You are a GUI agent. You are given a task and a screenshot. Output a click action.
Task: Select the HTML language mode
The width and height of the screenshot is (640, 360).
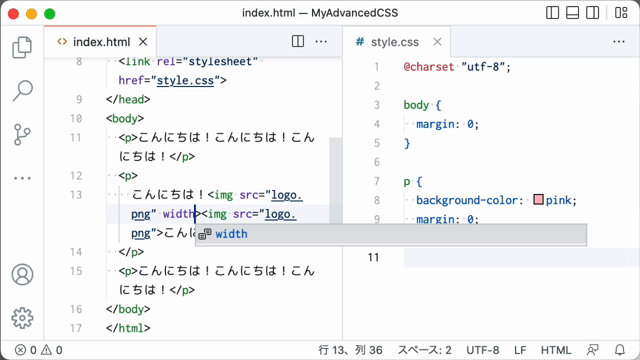556,350
